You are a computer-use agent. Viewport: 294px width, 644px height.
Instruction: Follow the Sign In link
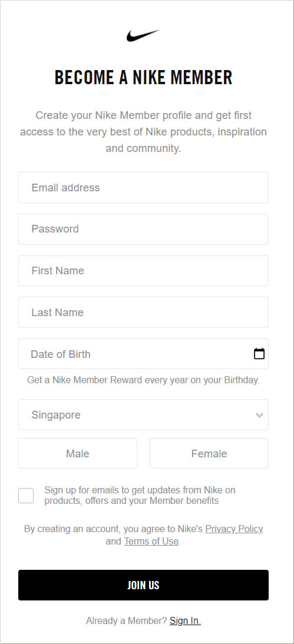185,620
